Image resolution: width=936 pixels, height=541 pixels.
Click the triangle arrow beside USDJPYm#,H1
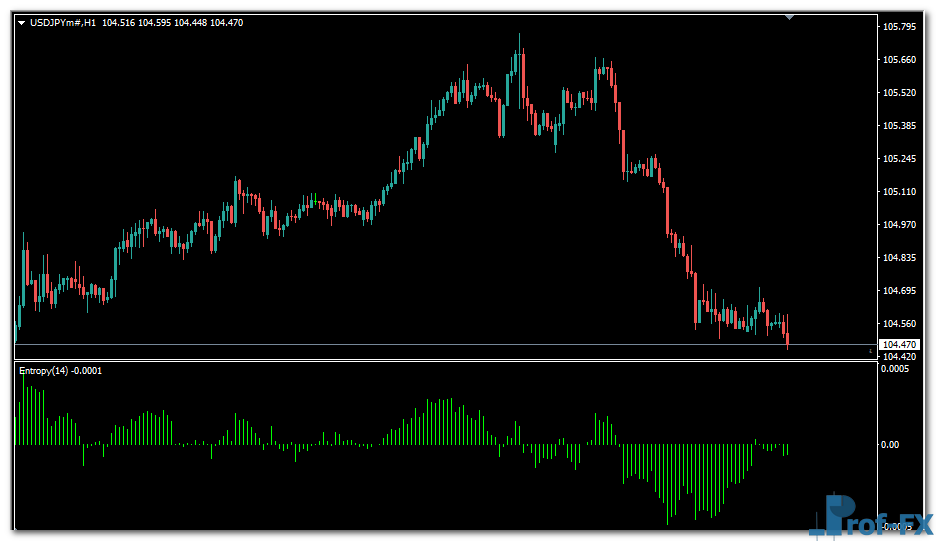click(x=22, y=23)
